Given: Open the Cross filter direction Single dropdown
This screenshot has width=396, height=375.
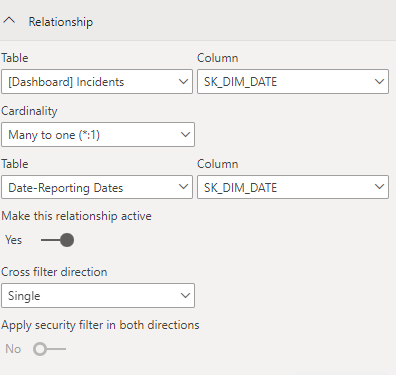Looking at the screenshot, I should 98,296.
